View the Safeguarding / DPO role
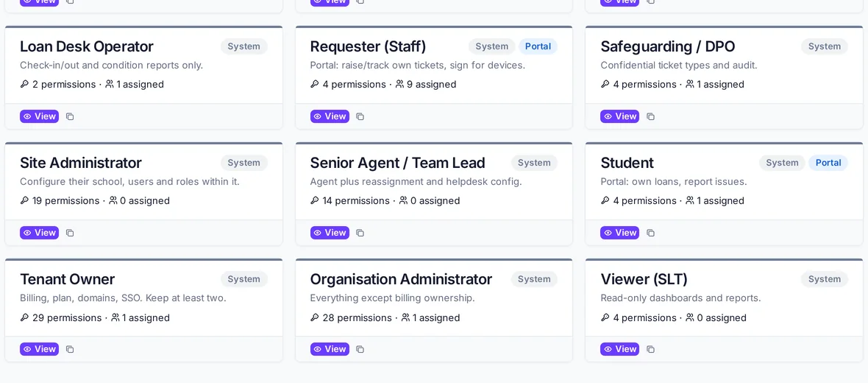This screenshot has width=868, height=383. click(x=619, y=116)
